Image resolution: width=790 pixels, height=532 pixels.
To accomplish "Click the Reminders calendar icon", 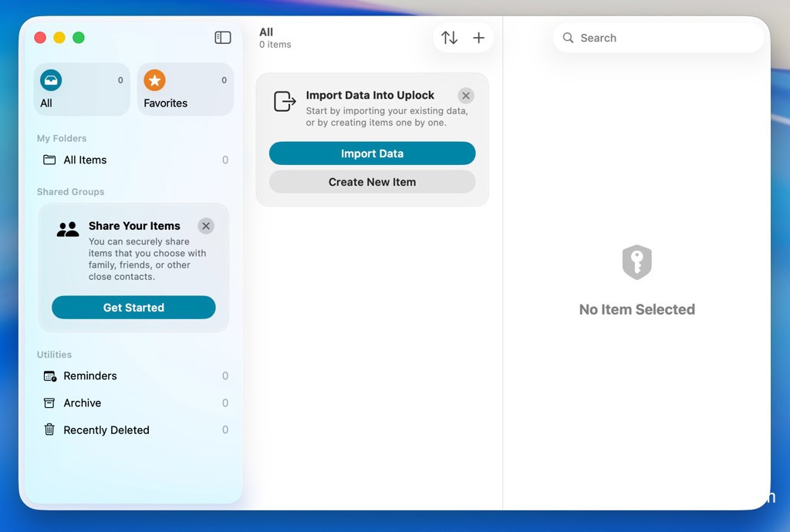I will pos(50,376).
